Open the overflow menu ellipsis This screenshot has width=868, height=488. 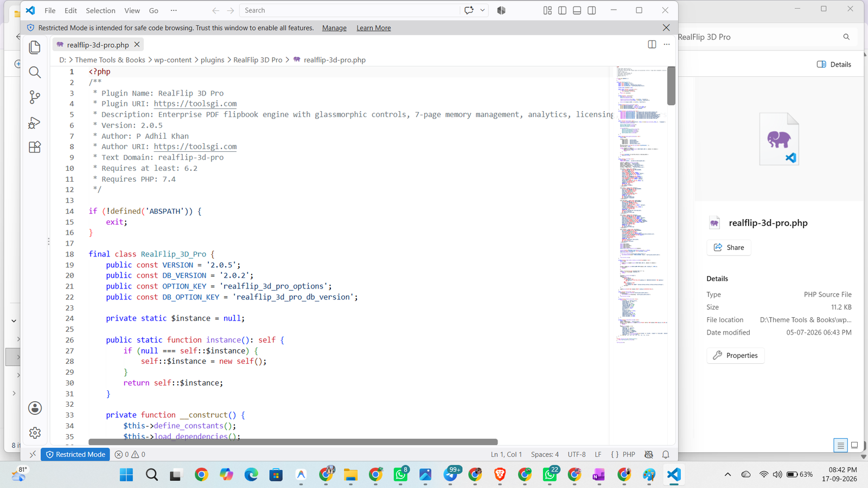pyautogui.click(x=174, y=10)
